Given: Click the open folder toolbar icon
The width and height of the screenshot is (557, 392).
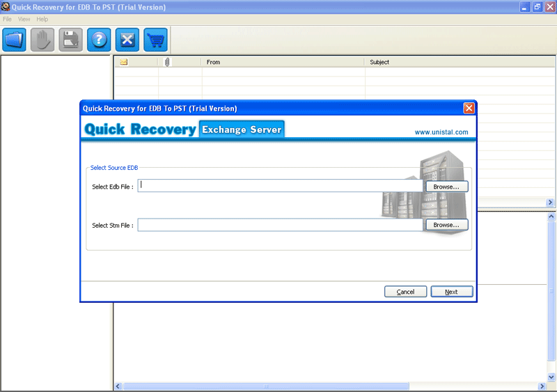Looking at the screenshot, I should point(15,39).
